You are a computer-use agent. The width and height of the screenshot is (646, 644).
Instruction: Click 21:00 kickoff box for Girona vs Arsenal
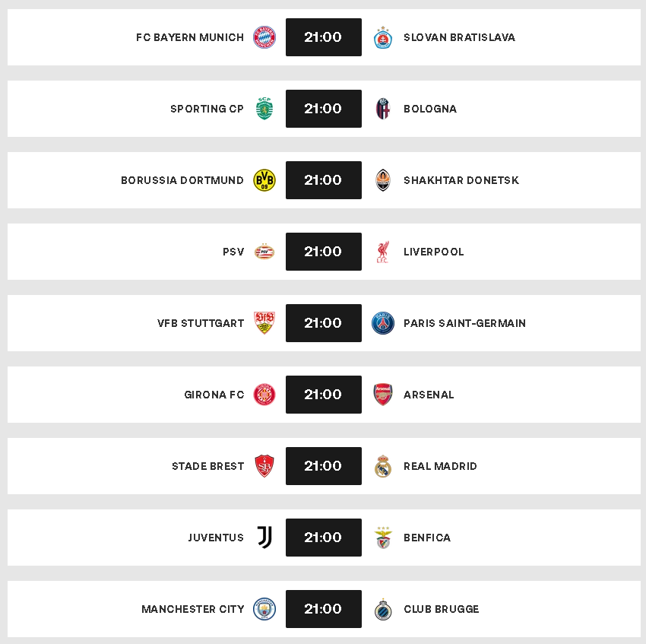(x=324, y=395)
